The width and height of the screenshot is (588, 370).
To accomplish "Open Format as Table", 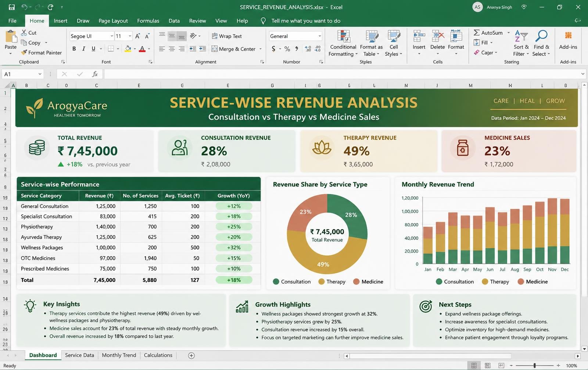I will click(371, 43).
